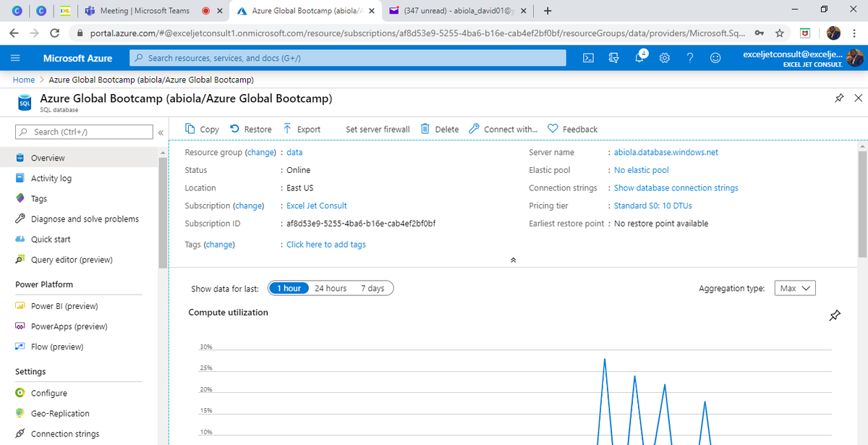Open portal settings gear

[665, 58]
